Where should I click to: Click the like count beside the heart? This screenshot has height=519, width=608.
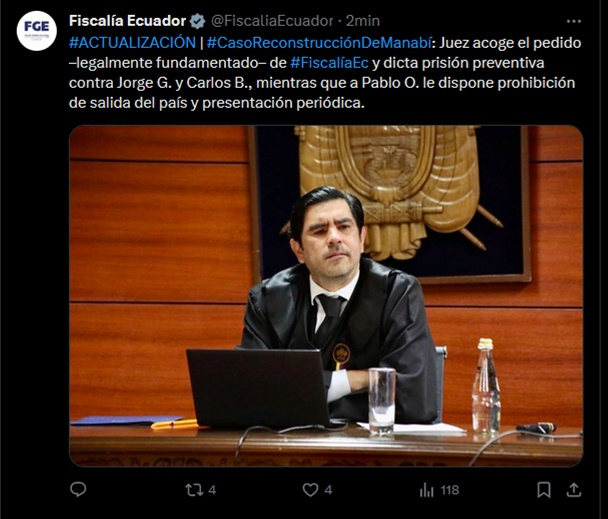pyautogui.click(x=328, y=490)
